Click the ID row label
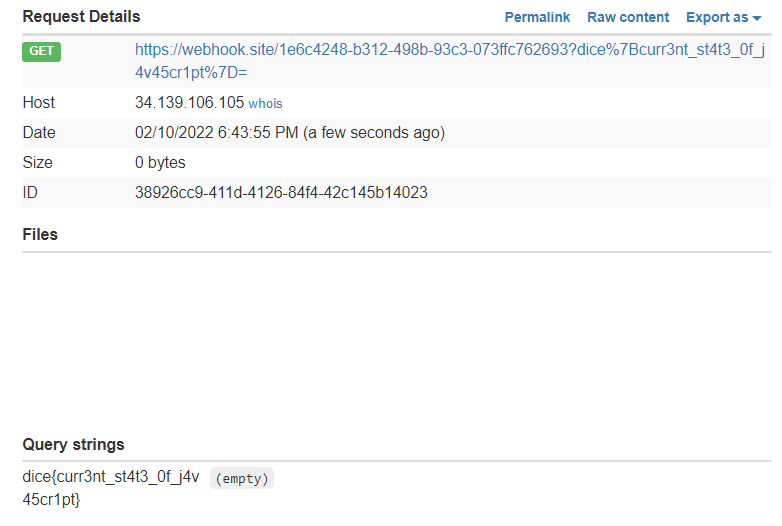 pyautogui.click(x=30, y=193)
